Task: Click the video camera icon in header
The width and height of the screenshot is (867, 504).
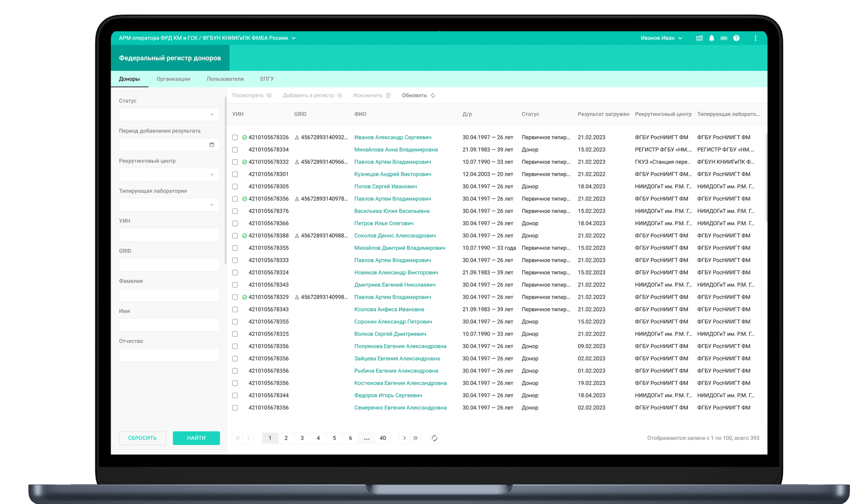Action: pyautogui.click(x=724, y=38)
